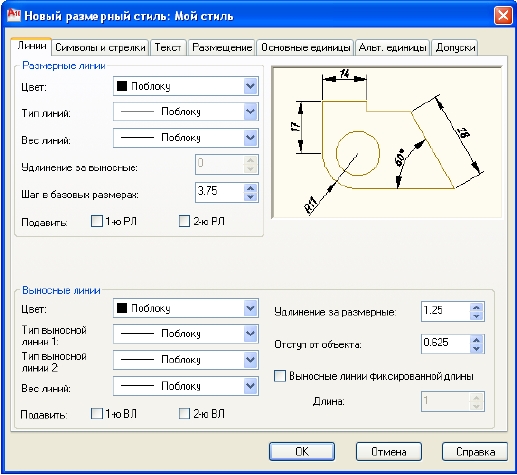517x475 pixels.
Task: Check suppress 1-ю ВЛ option
Action: pos(97,414)
